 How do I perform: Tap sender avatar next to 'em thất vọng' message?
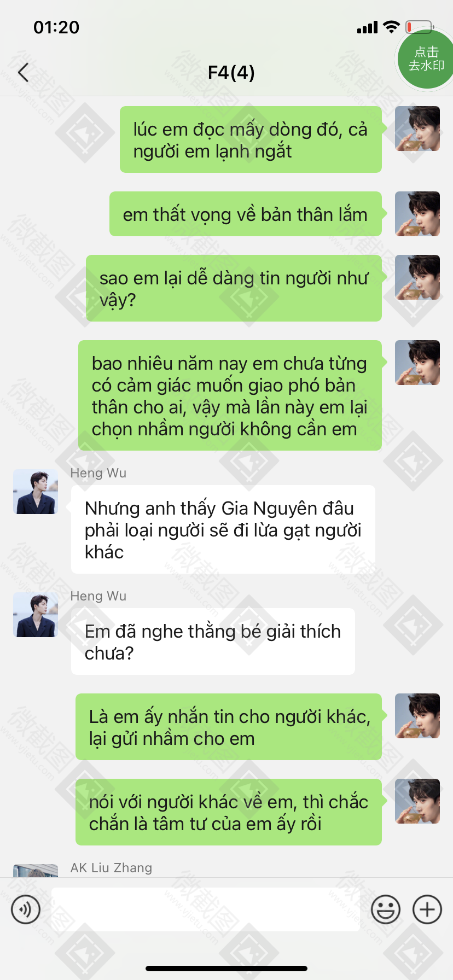click(x=417, y=214)
